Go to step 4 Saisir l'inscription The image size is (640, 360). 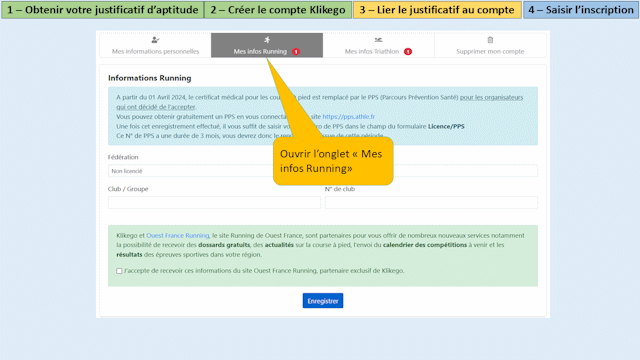pyautogui.click(x=581, y=10)
